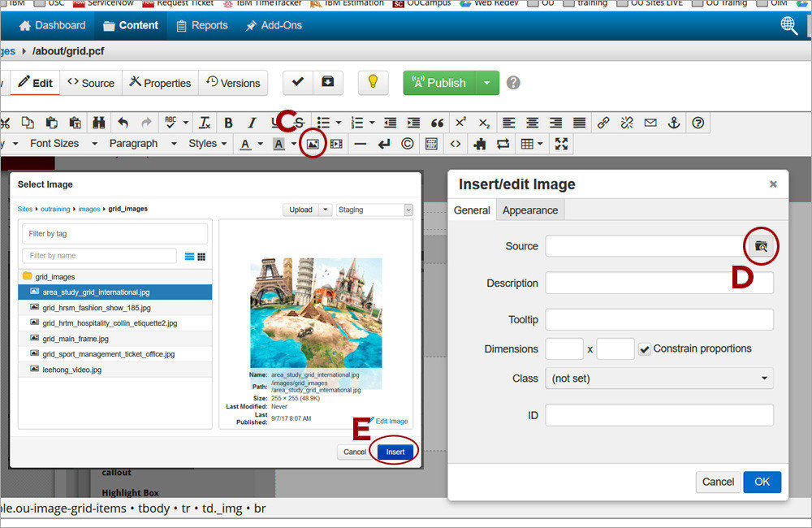Open the Staging environment dropdown

[x=374, y=210]
